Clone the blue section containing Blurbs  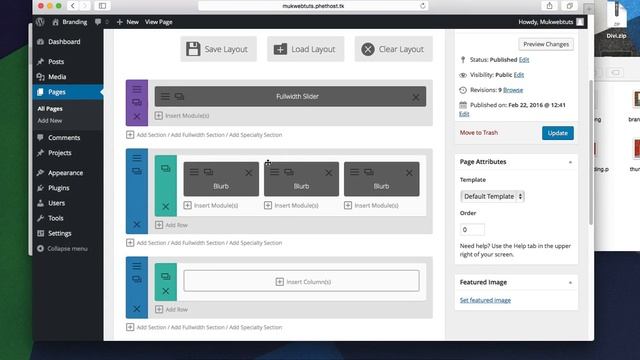tap(137, 171)
